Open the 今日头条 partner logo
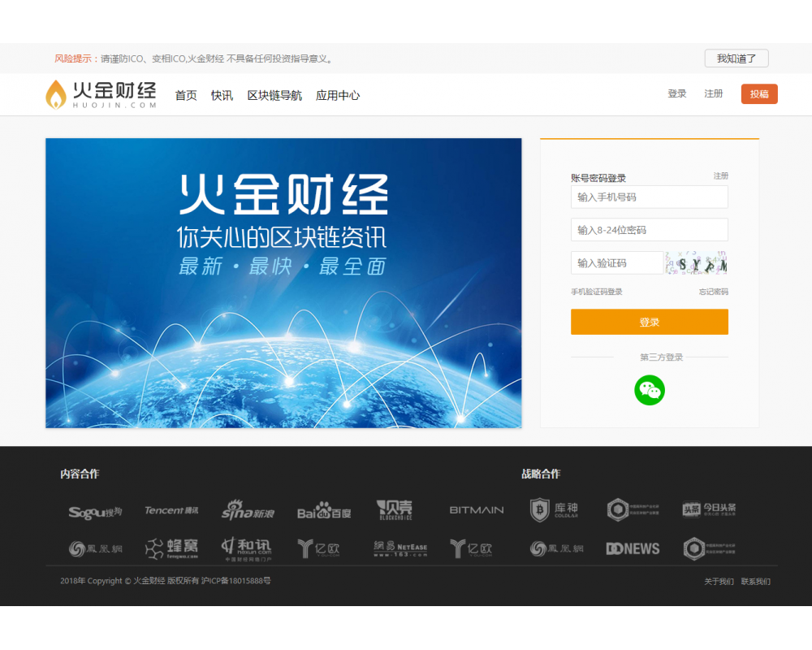The height and width of the screenshot is (650, 812). pos(709,510)
